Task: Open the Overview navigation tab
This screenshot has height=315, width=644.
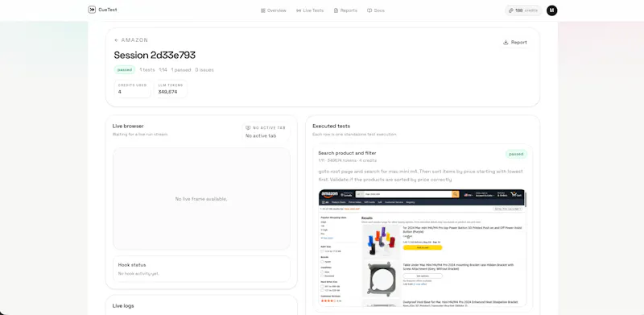Action: click(x=274, y=10)
